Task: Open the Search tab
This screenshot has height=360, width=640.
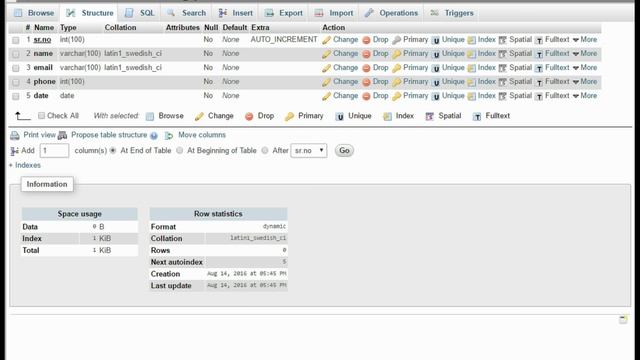Action: click(x=187, y=13)
